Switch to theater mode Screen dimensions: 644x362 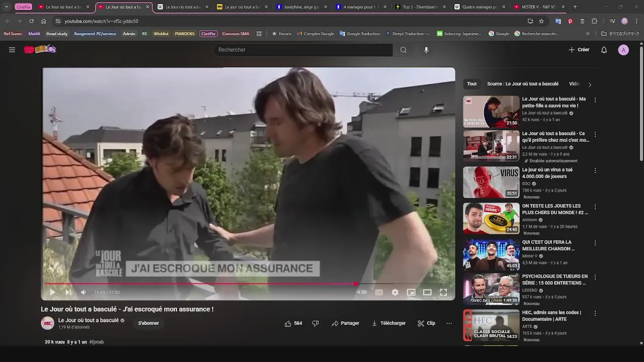click(427, 292)
